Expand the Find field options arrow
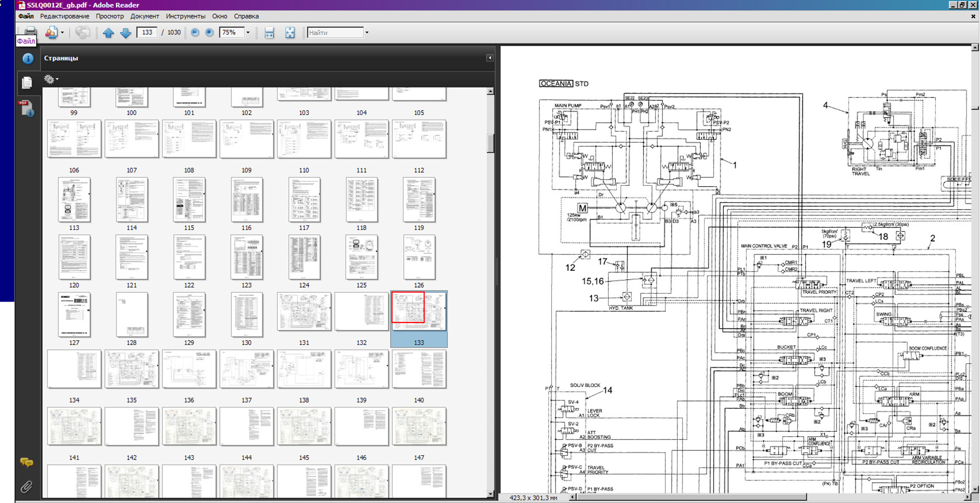Screen dimensions: 980x503 [x=367, y=33]
